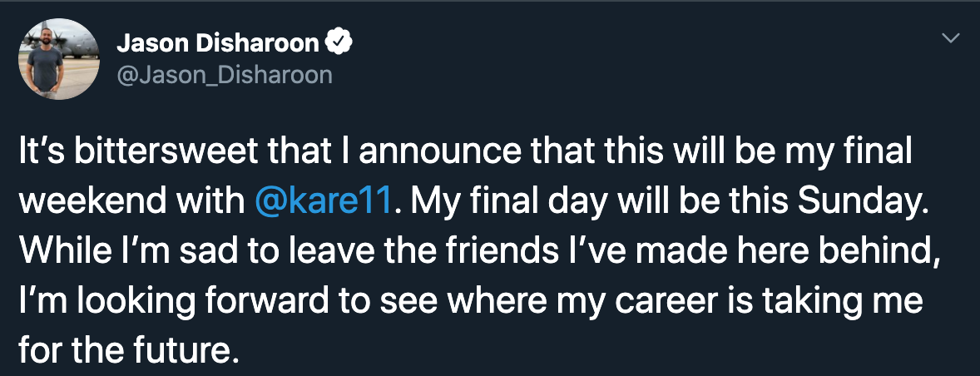The height and width of the screenshot is (376, 980).
Task: Click the word "taking" in the tweet
Action: (804, 302)
